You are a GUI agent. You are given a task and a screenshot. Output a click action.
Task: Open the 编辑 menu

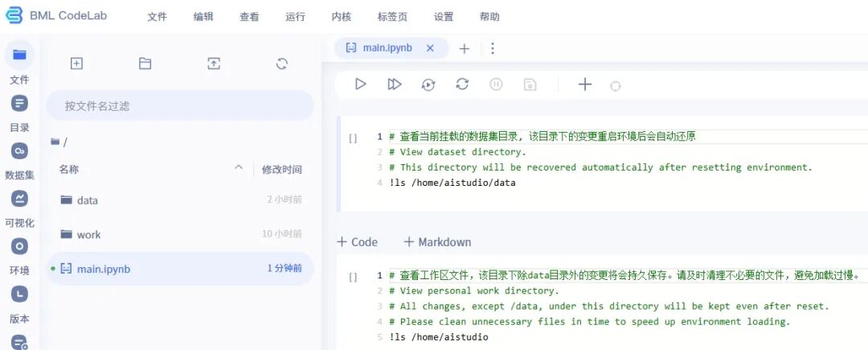(203, 17)
